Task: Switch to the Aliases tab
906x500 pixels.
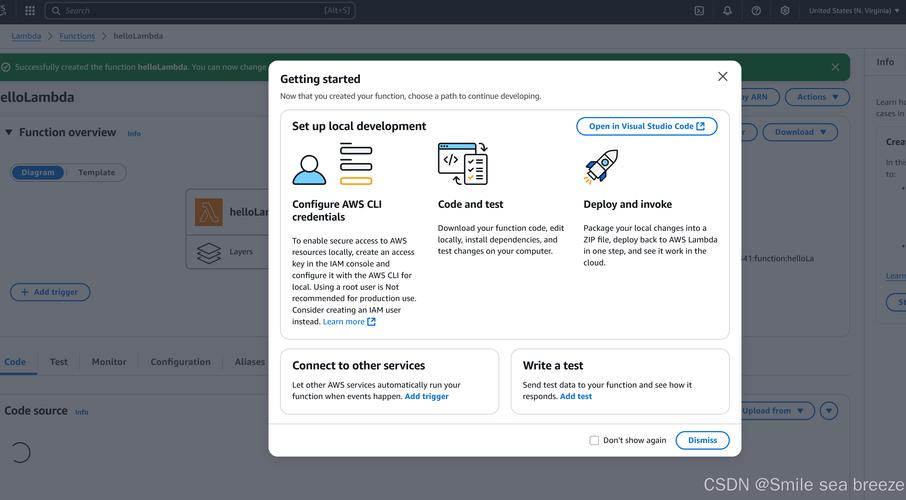Action: tap(250, 362)
